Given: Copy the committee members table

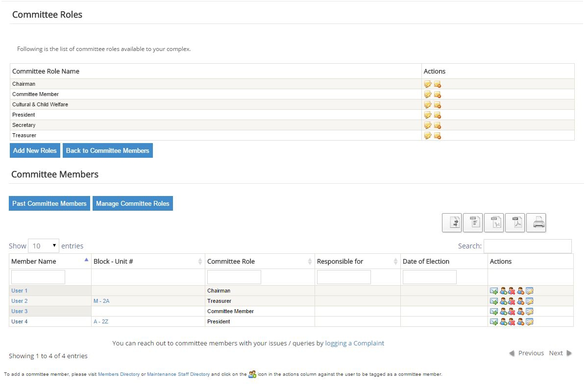Looking at the screenshot, I should pyautogui.click(x=452, y=222).
